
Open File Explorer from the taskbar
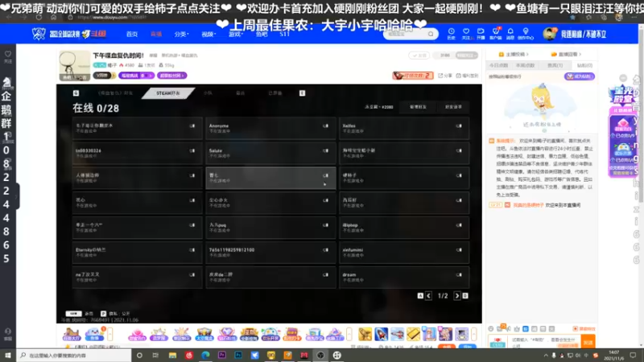click(x=172, y=356)
